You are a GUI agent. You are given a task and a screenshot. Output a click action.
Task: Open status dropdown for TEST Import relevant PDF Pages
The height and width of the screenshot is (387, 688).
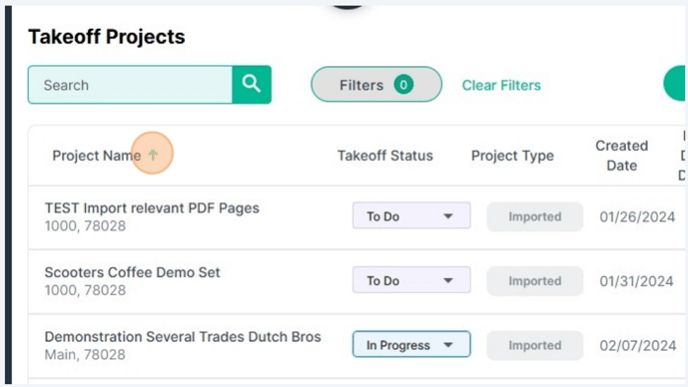(411, 215)
